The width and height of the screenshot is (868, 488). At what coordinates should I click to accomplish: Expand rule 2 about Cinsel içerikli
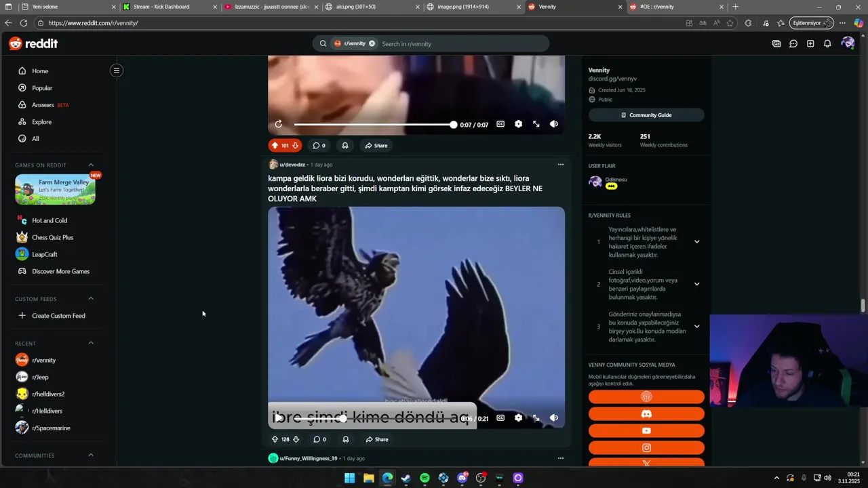point(696,284)
